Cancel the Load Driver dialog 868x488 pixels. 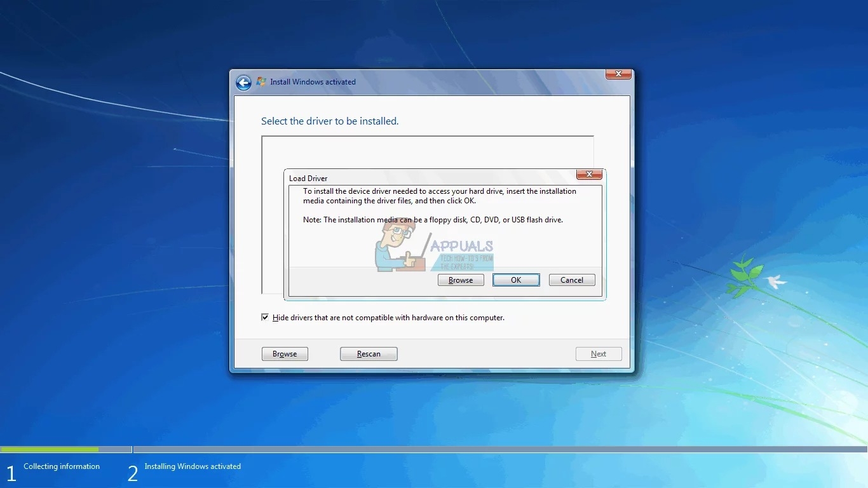[x=572, y=280]
